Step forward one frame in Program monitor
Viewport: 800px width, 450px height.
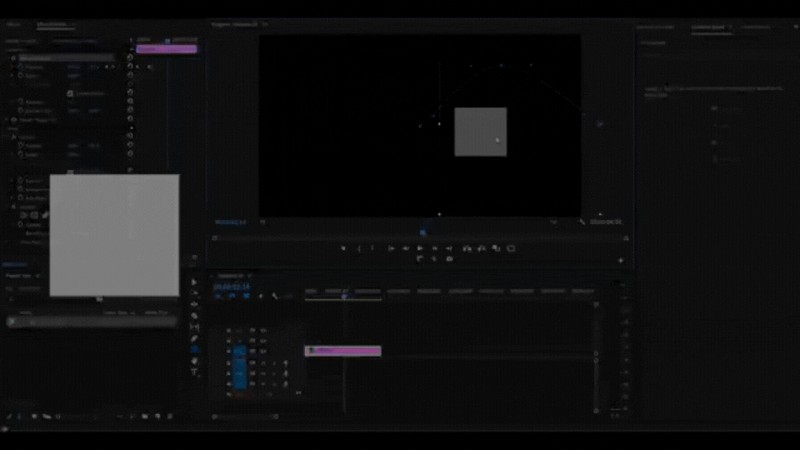pos(435,248)
